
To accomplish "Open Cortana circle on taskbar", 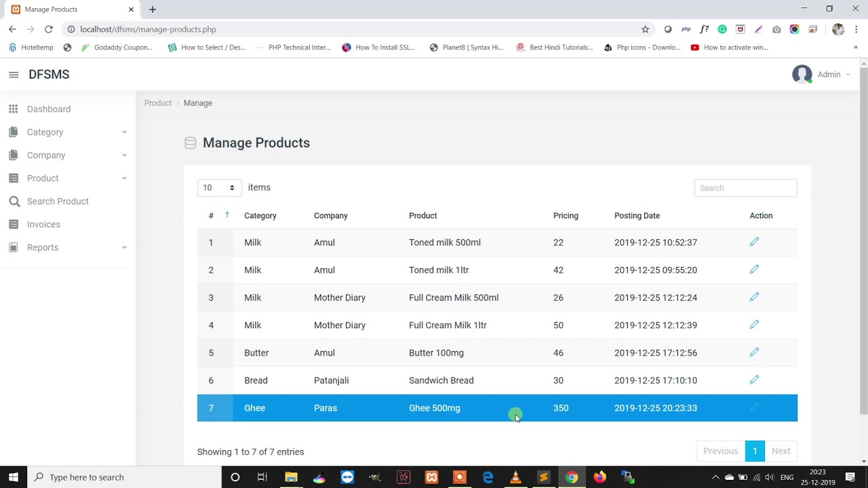I will click(235, 477).
